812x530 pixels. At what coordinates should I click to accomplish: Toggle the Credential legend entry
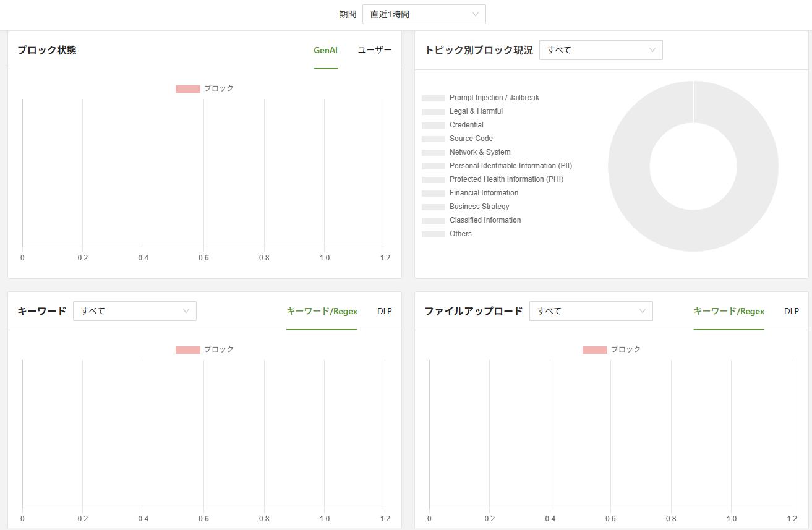tap(466, 125)
